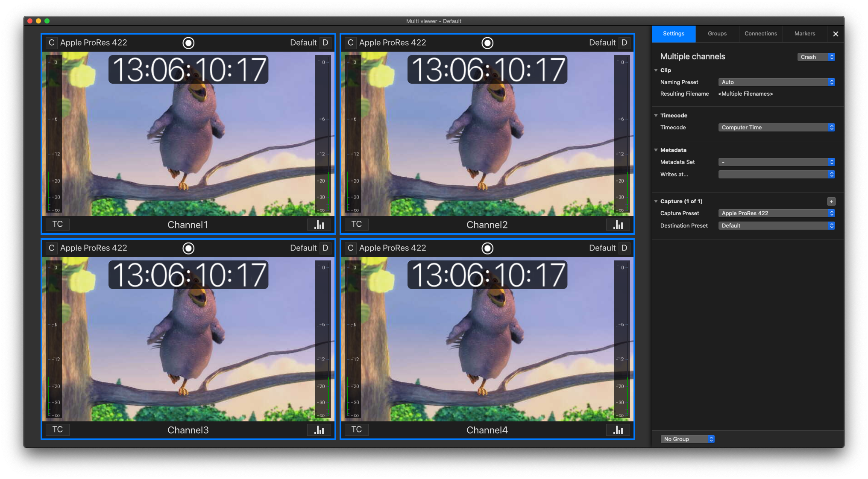Add a capture with the plus button
This screenshot has height=479, width=868.
tap(831, 202)
